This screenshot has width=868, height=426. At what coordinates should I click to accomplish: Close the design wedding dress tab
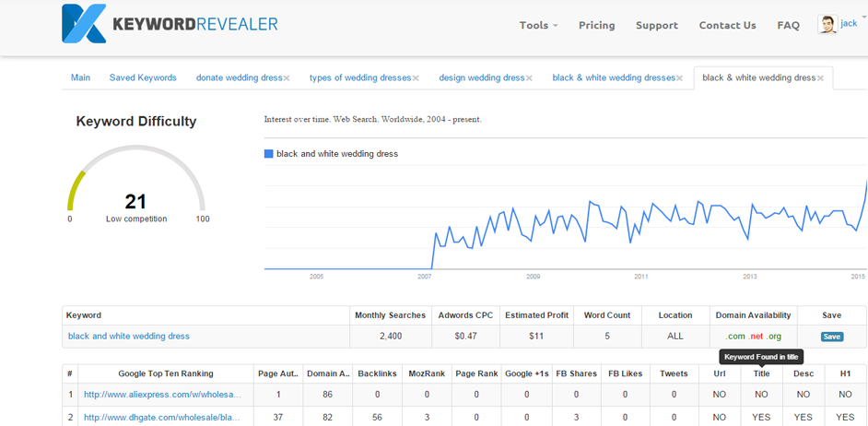[x=529, y=78]
